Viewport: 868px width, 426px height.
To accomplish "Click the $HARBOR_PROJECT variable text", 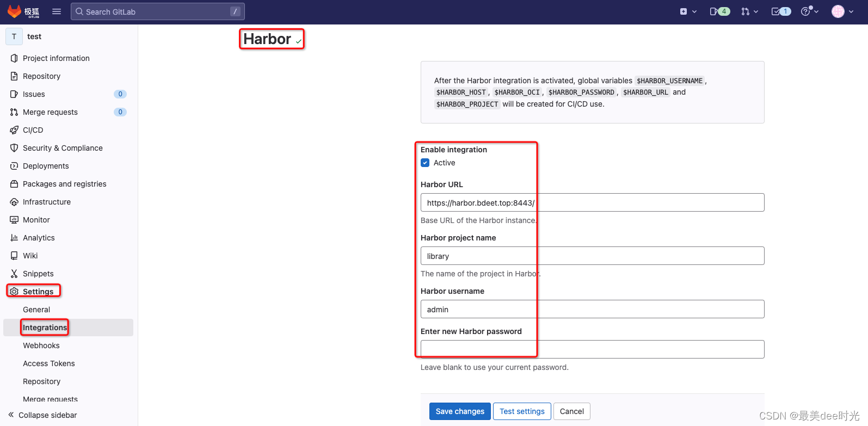I will coord(467,104).
